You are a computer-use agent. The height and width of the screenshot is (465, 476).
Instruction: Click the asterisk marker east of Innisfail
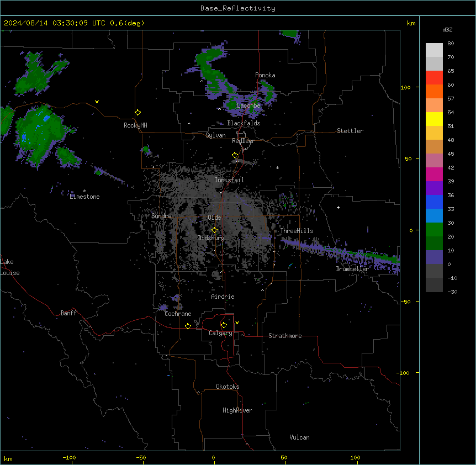click(277, 167)
